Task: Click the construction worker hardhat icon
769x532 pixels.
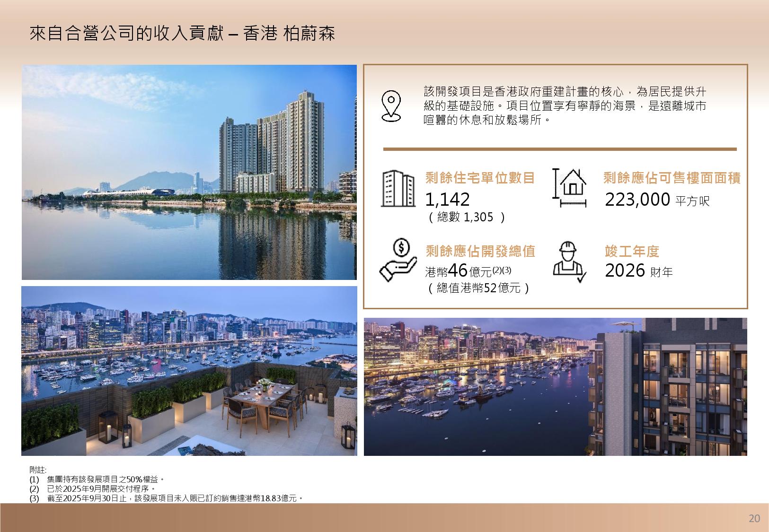Action: coord(569,262)
